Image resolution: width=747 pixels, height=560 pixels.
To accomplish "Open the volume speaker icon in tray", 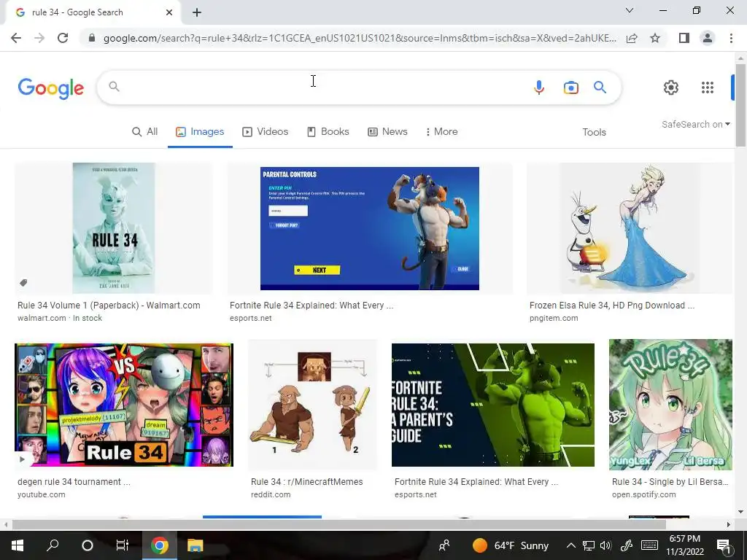I will tap(605, 545).
